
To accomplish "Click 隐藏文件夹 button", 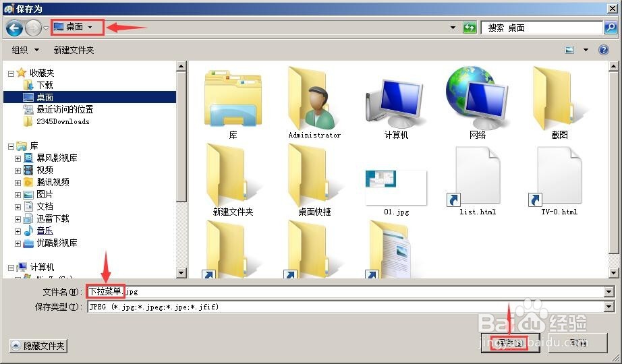I will 38,346.
